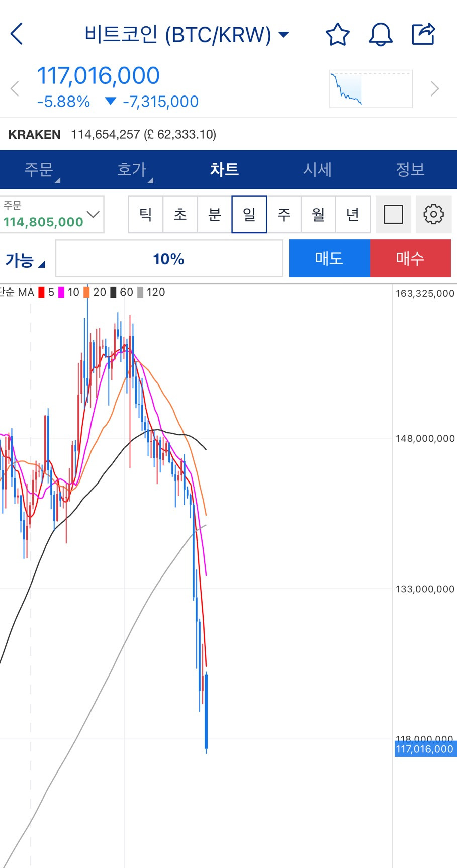Switch chart interval to 분 (minute)
457x868 pixels.
215,215
